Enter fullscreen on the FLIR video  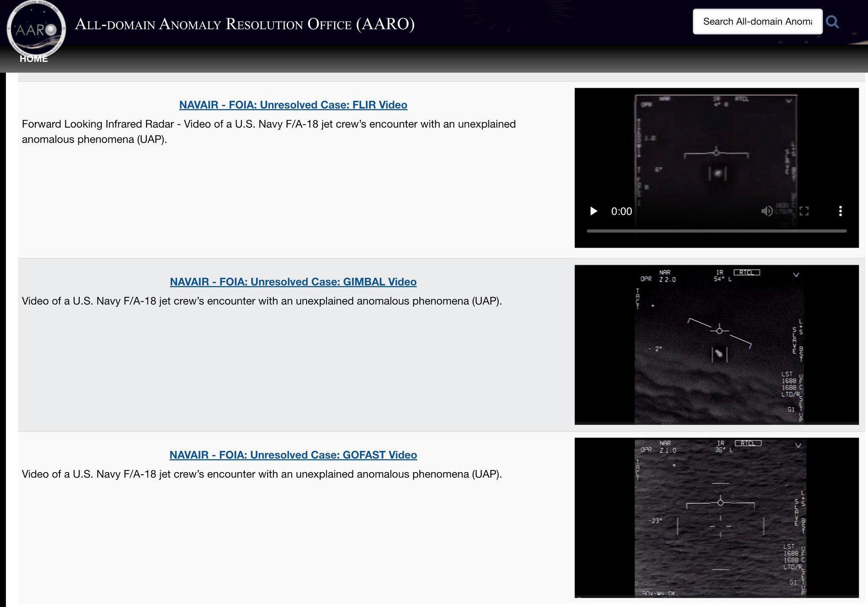804,211
